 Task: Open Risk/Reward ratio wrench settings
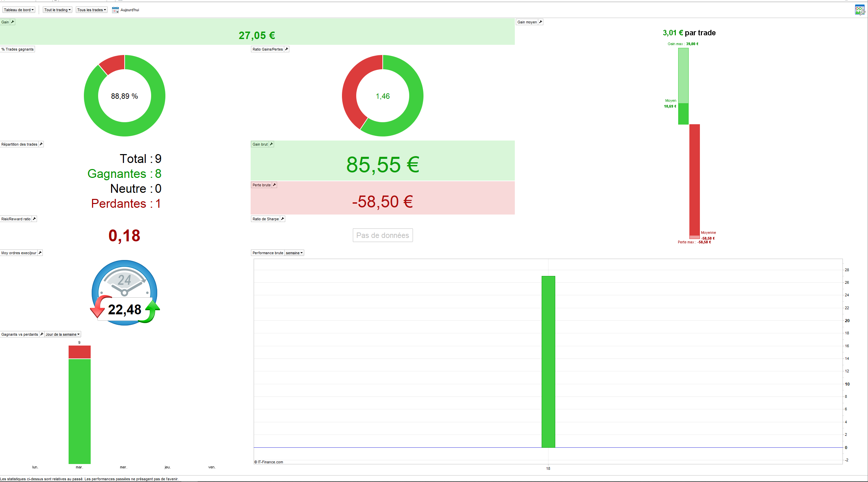click(34, 219)
